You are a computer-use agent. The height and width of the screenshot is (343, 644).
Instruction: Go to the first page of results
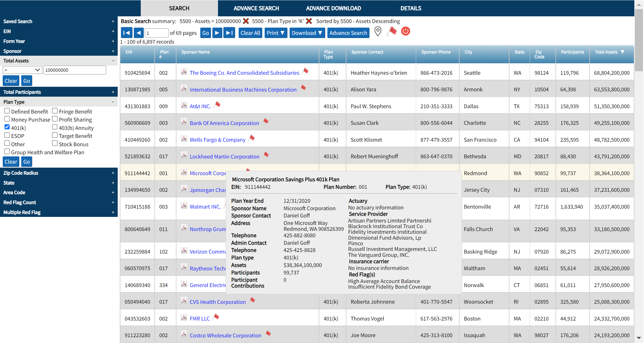127,33
